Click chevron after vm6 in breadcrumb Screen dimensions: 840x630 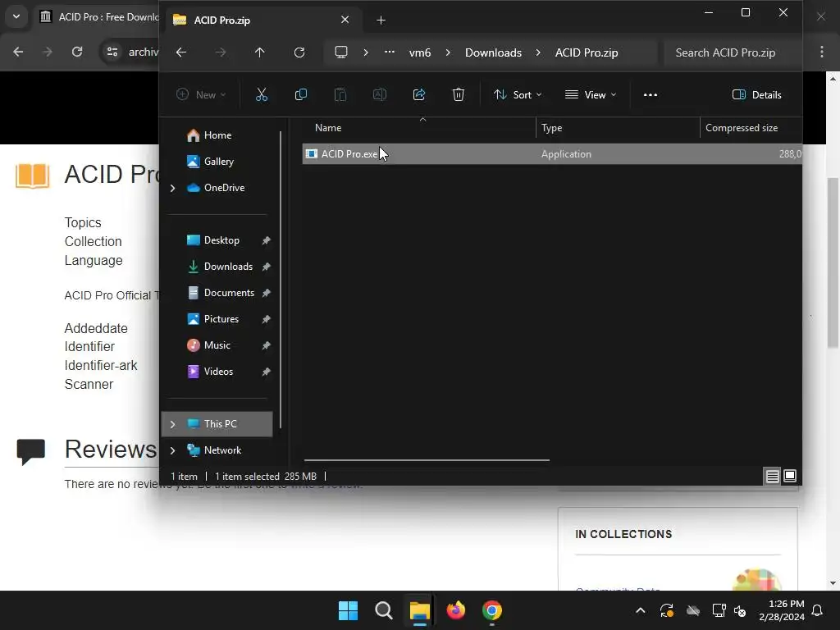click(448, 52)
